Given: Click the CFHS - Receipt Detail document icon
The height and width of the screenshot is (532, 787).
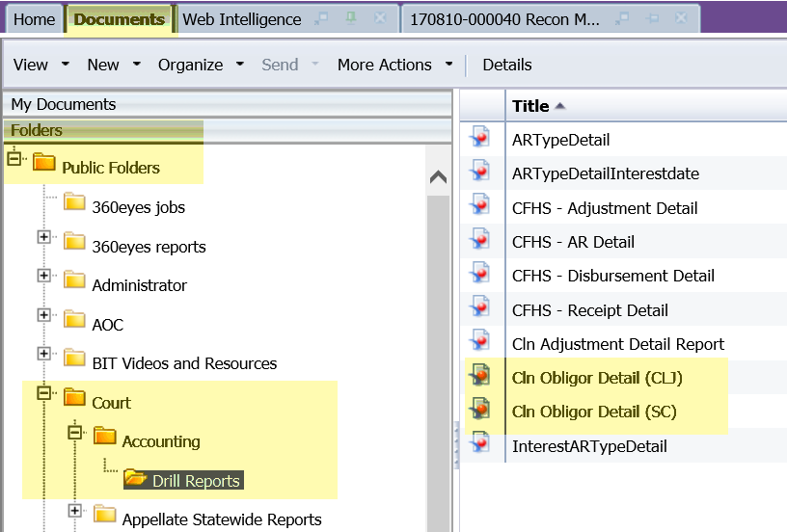Looking at the screenshot, I should 480,307.
